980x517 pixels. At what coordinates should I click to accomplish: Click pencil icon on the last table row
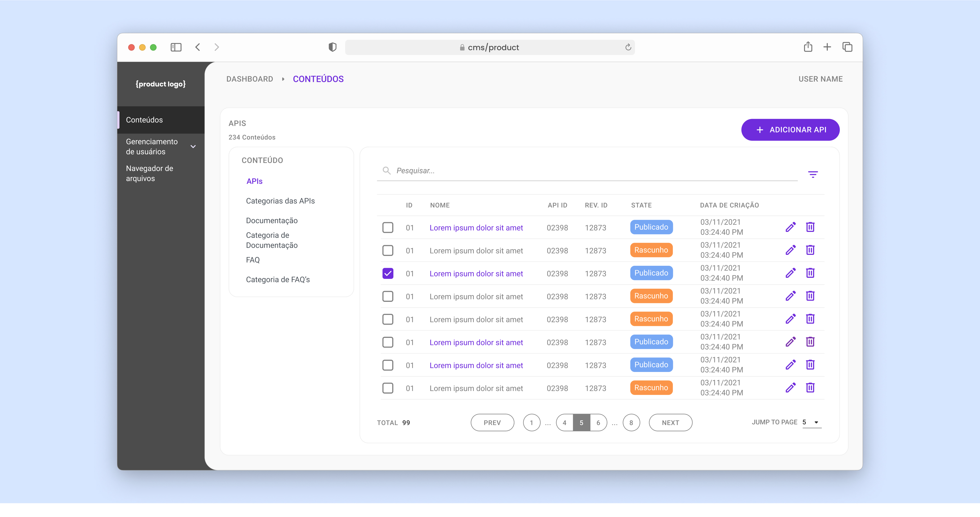coord(790,388)
